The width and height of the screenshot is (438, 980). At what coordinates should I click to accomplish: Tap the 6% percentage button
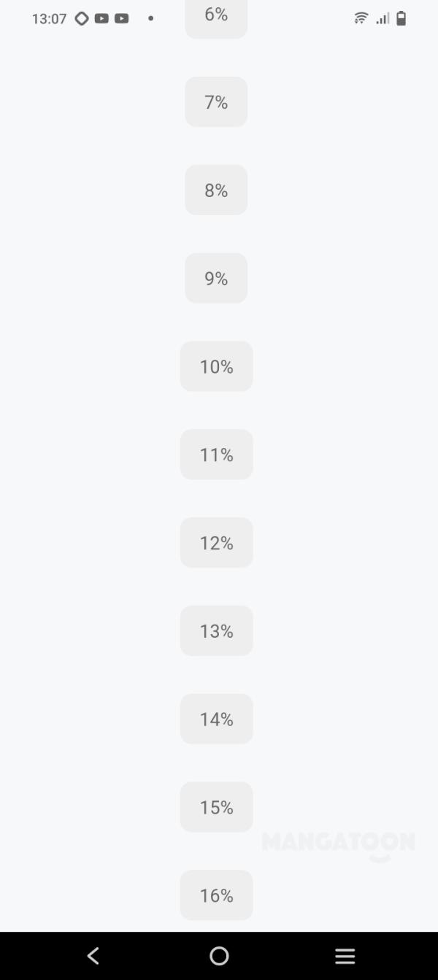216,18
